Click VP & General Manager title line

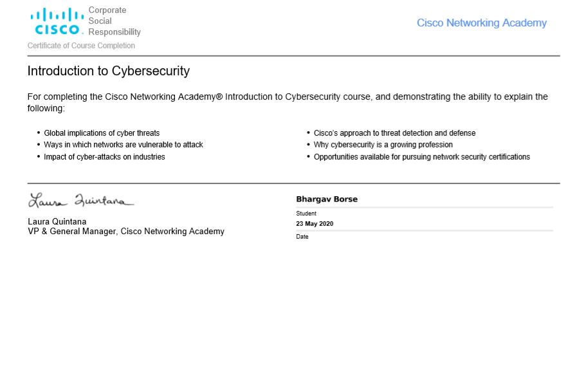coord(126,232)
